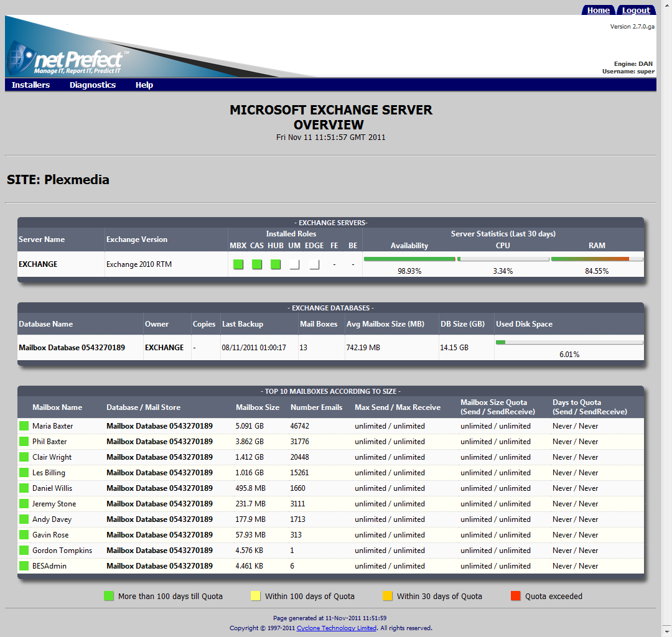The height and width of the screenshot is (637, 672).
Task: Click Andy Davey's green status square
Action: click(x=24, y=519)
